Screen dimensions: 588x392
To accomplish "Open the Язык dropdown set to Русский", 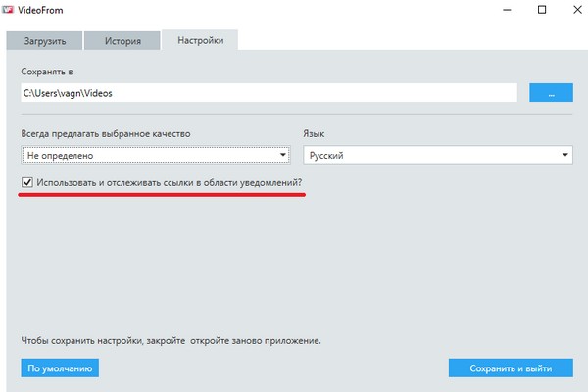I will coord(438,155).
